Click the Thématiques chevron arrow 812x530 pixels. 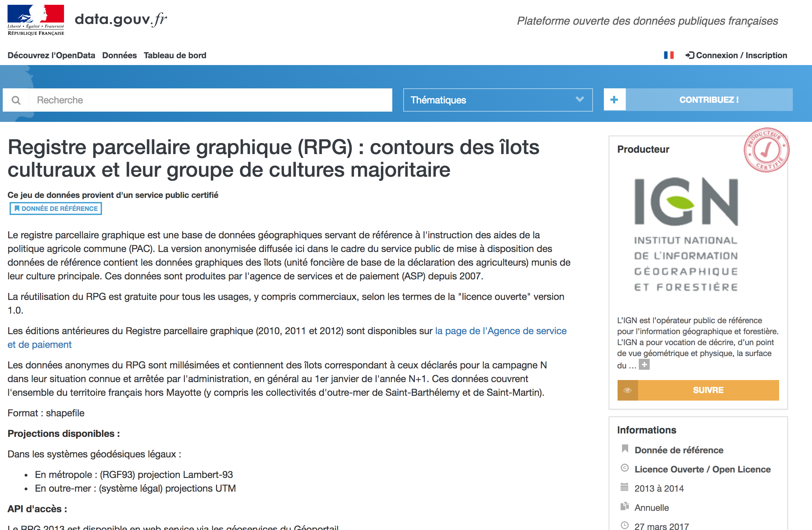[x=580, y=99]
